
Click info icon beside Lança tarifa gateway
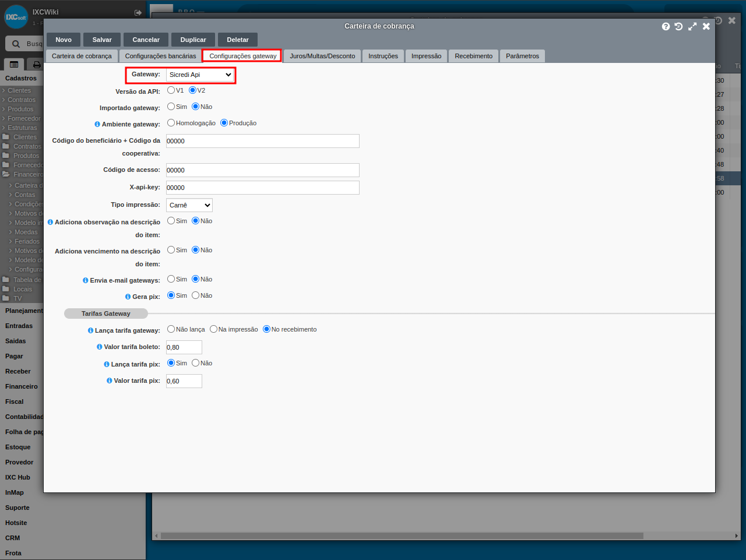(90, 330)
